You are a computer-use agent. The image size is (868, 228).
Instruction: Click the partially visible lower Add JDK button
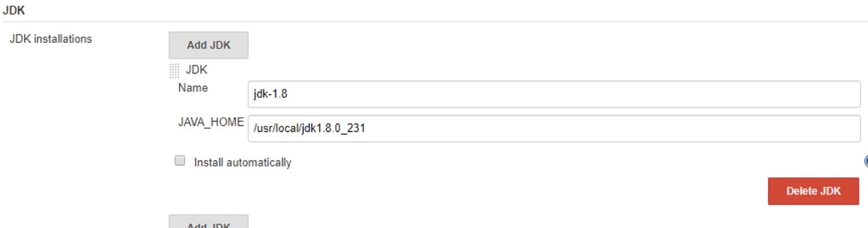coord(208,222)
